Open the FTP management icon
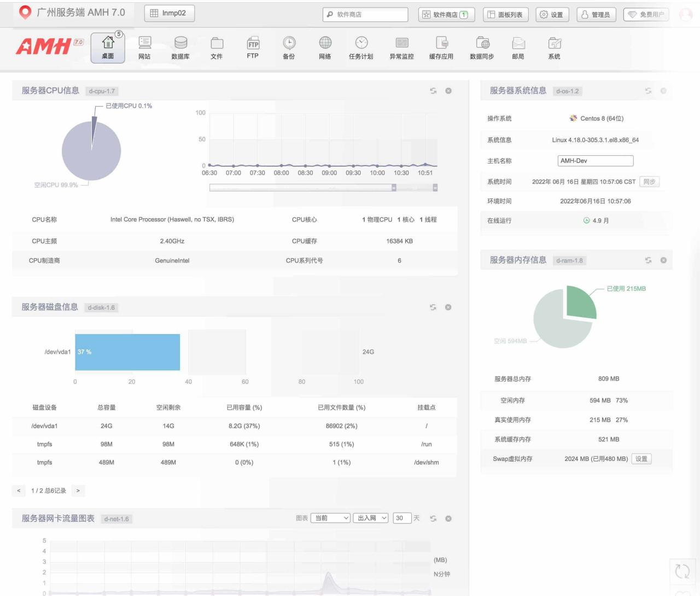This screenshot has height=596, width=700. [x=253, y=48]
